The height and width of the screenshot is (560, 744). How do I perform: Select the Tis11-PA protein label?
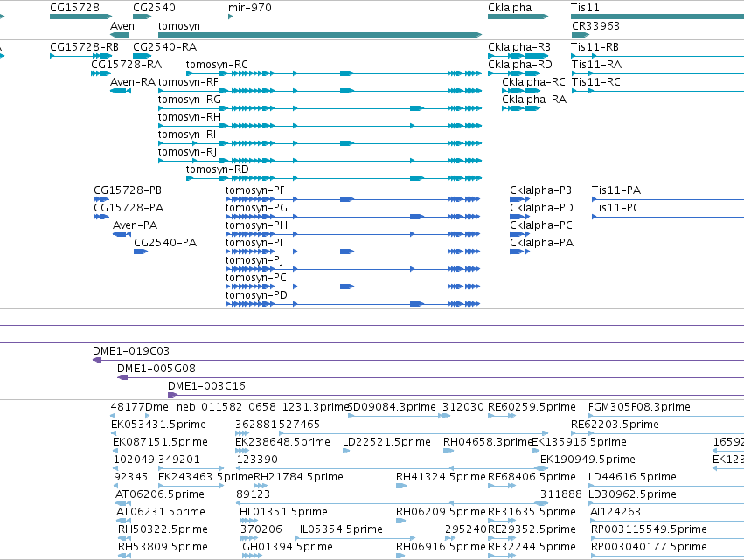click(x=615, y=190)
